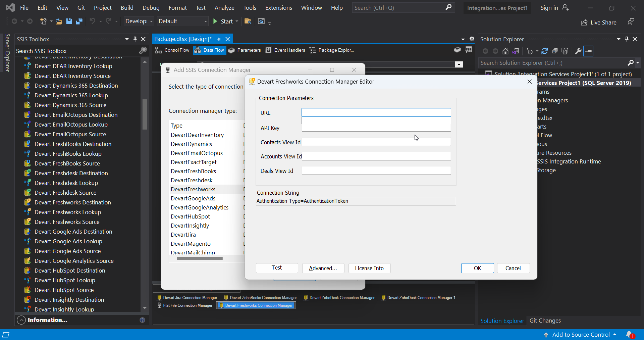
Task: Click the connection type list horizontal scrollbar
Action: click(200, 258)
